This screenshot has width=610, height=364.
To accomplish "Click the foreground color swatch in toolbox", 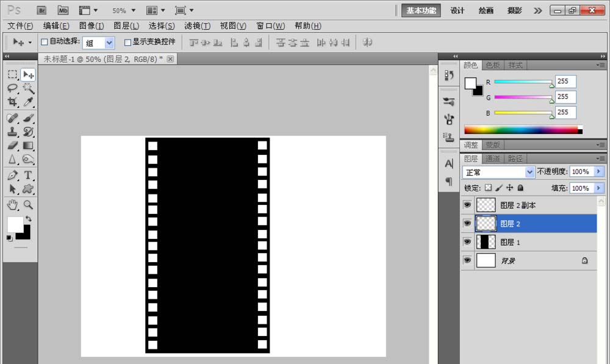I will pos(14,224).
